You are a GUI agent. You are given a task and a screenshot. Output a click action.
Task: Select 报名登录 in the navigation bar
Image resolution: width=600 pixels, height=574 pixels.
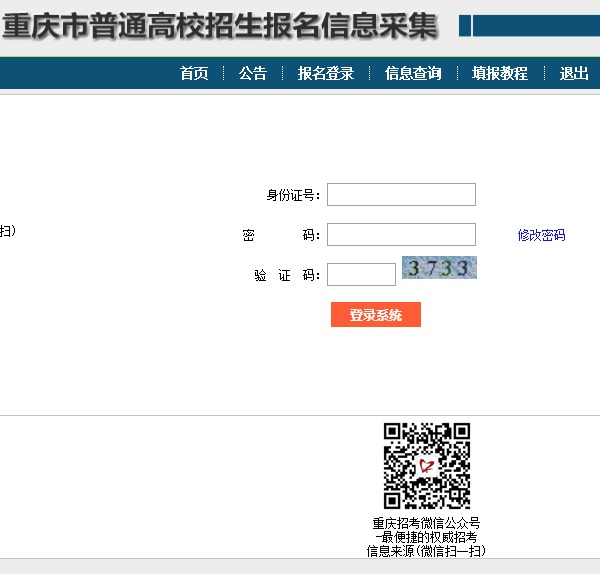click(326, 73)
